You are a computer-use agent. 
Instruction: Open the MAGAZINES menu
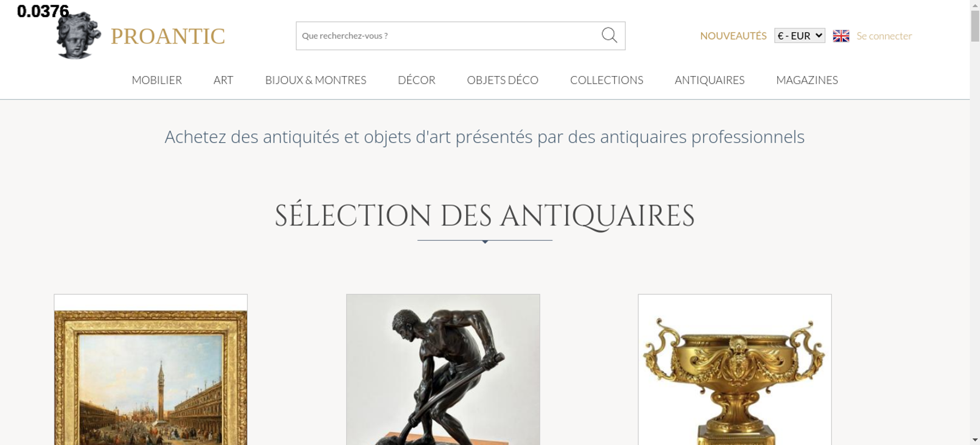pyautogui.click(x=807, y=80)
